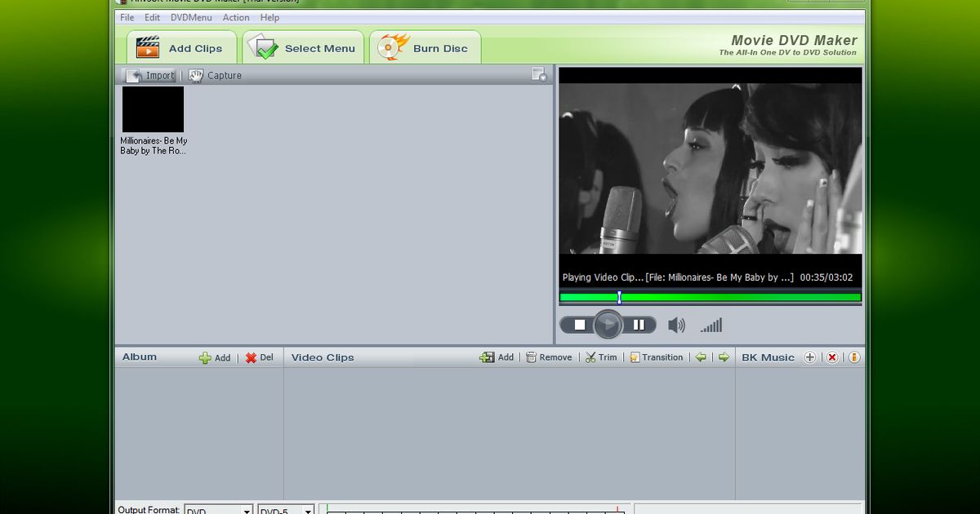
Task: Open the Import panel for adding clips
Action: pos(152,75)
